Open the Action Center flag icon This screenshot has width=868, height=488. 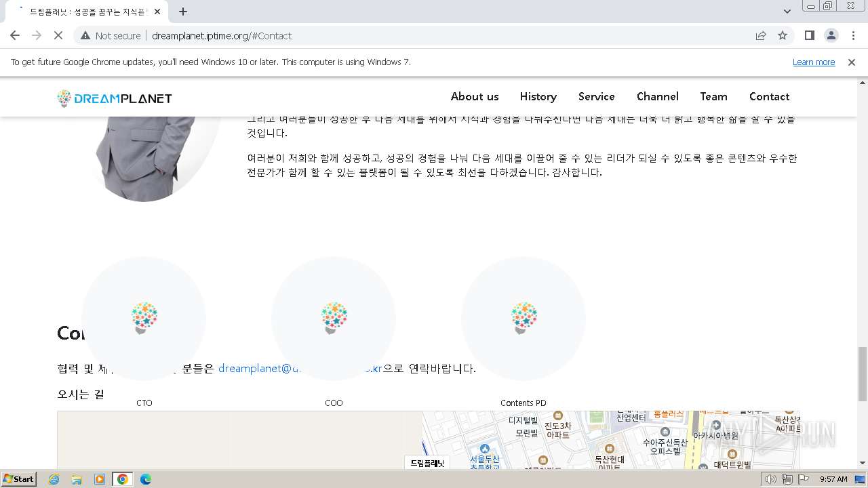[x=804, y=479]
